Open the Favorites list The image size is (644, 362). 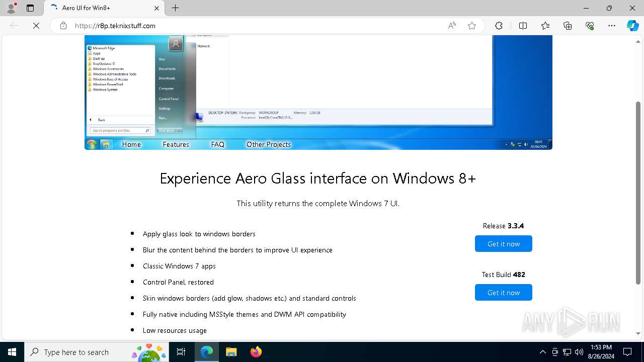pyautogui.click(x=545, y=26)
